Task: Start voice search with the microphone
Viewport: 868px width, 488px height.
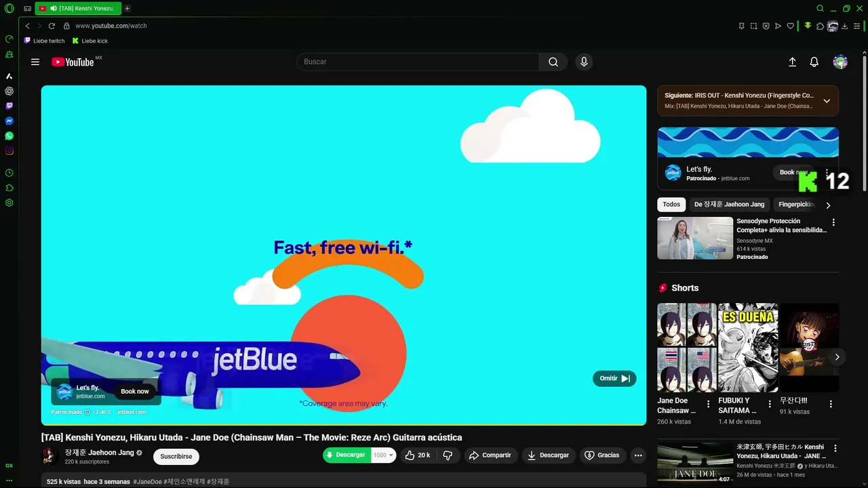Action: click(x=584, y=62)
